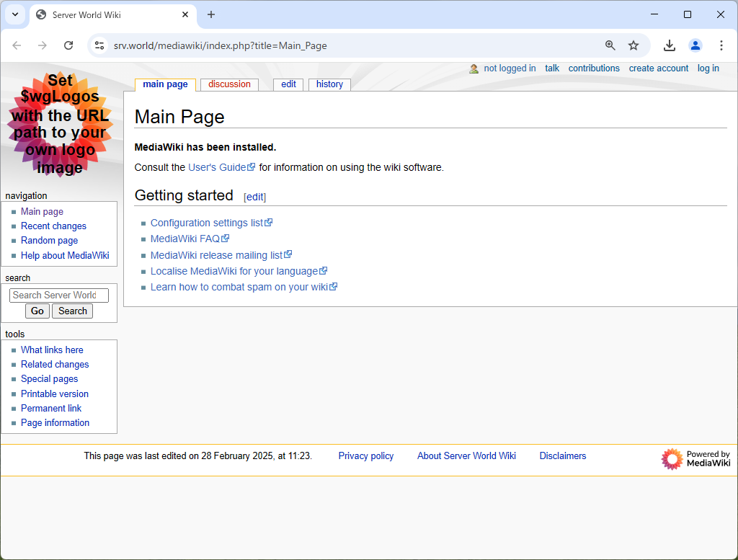Expand the tab search dropdown arrow

click(x=15, y=14)
